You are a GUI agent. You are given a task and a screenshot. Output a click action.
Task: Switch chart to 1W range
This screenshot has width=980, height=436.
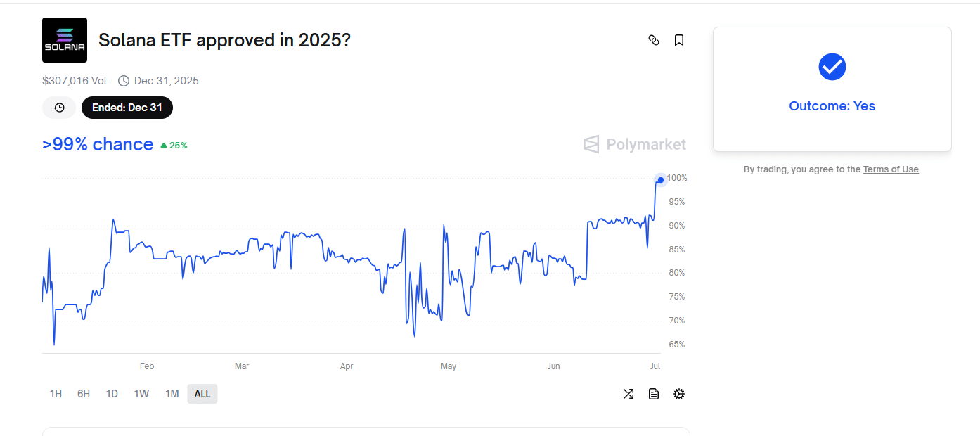tap(141, 394)
